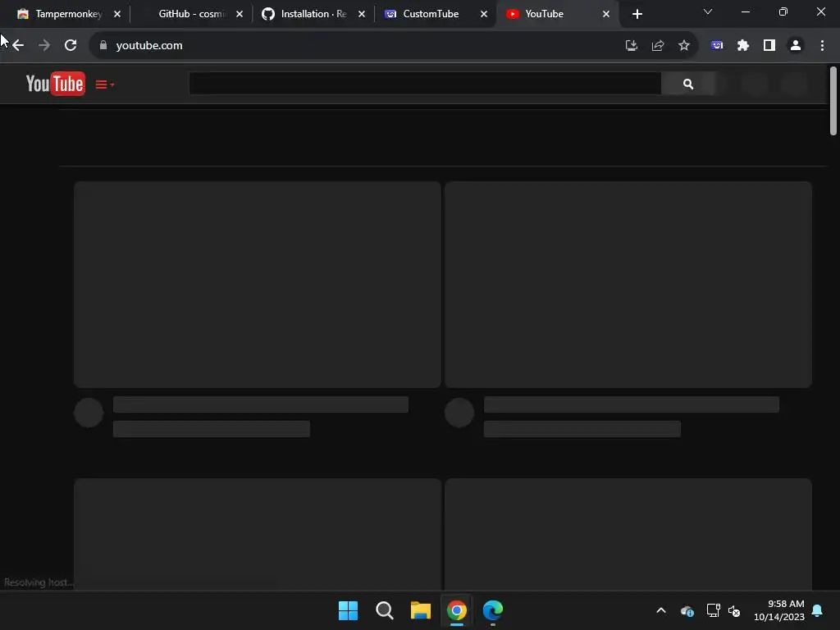Switch to the GitHub - cosmi tab

click(192, 14)
